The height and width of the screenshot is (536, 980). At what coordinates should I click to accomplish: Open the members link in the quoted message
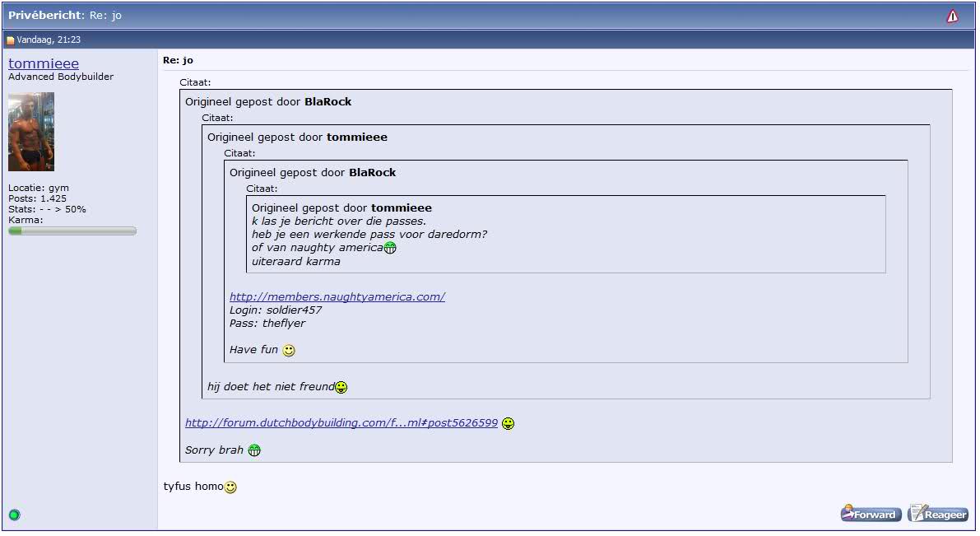tap(337, 297)
